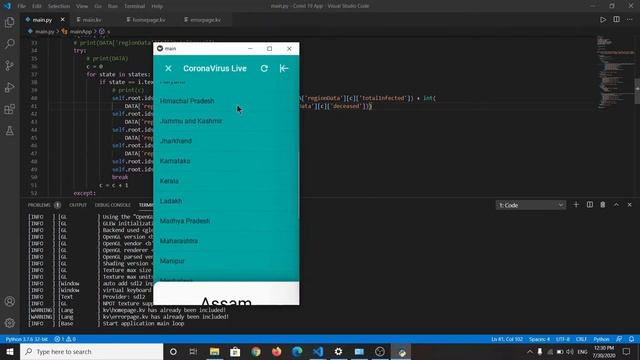Kill terminal with trash icon
Viewport: 640px width, 360px height.
tap(603, 204)
